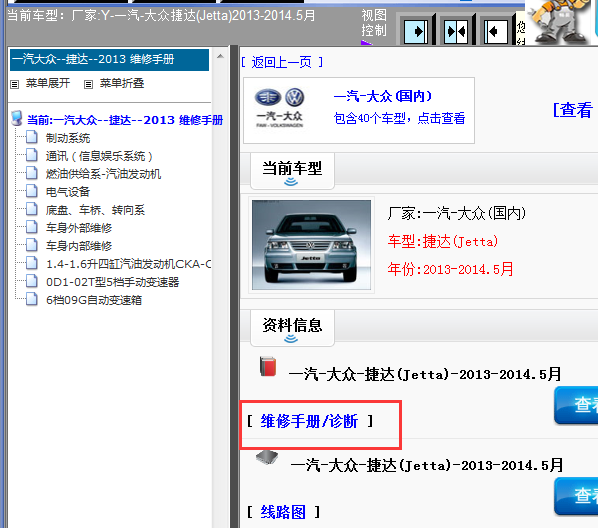Click root node 当前:一汽大众--捷达--2013 维修手册
This screenshot has height=528, width=598.
[125, 120]
